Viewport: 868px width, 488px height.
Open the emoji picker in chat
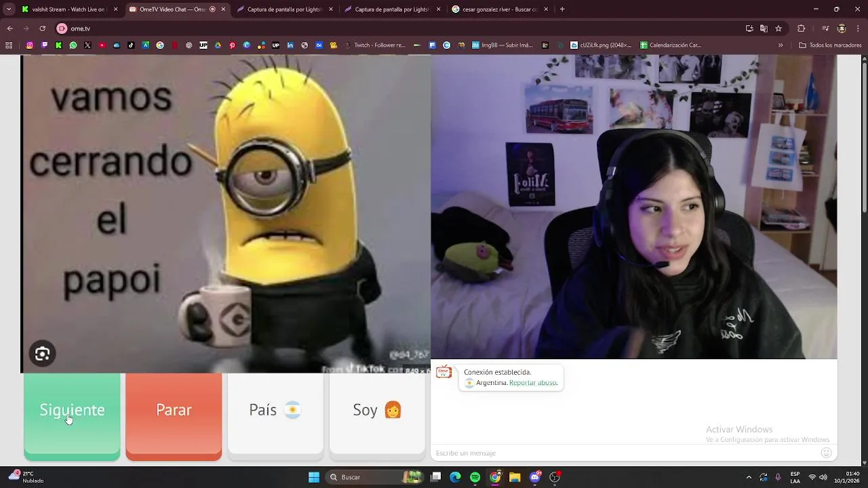click(826, 453)
